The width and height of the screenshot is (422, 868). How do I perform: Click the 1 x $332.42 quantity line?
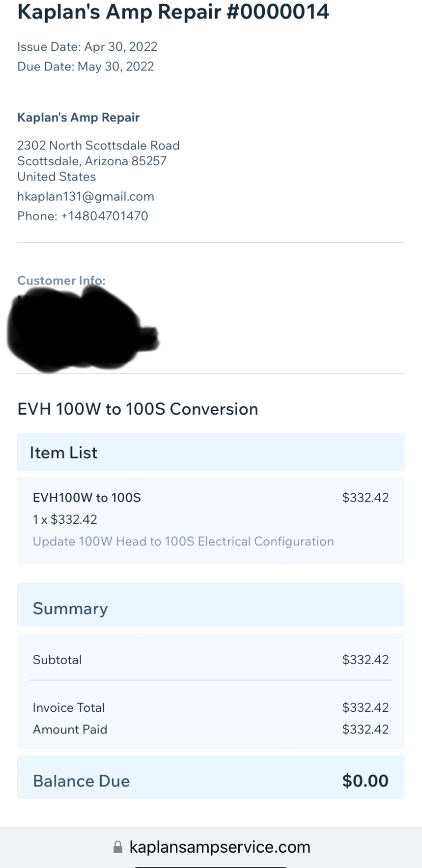(x=65, y=520)
